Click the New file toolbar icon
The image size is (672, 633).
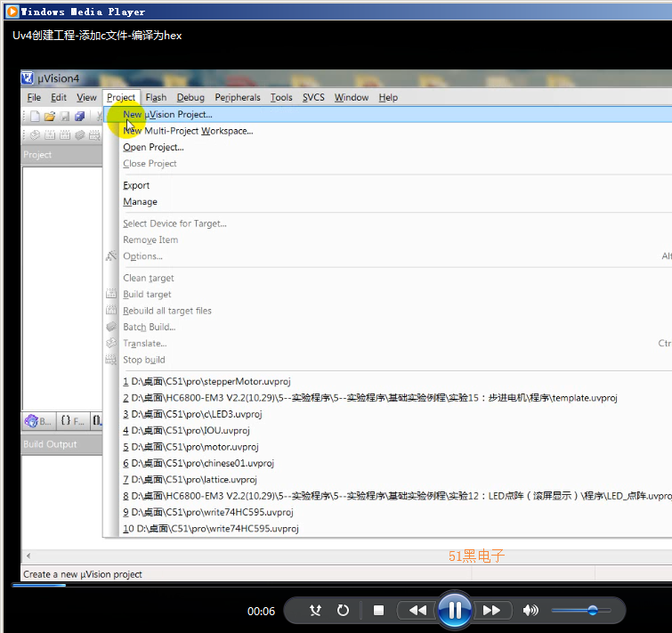point(35,116)
